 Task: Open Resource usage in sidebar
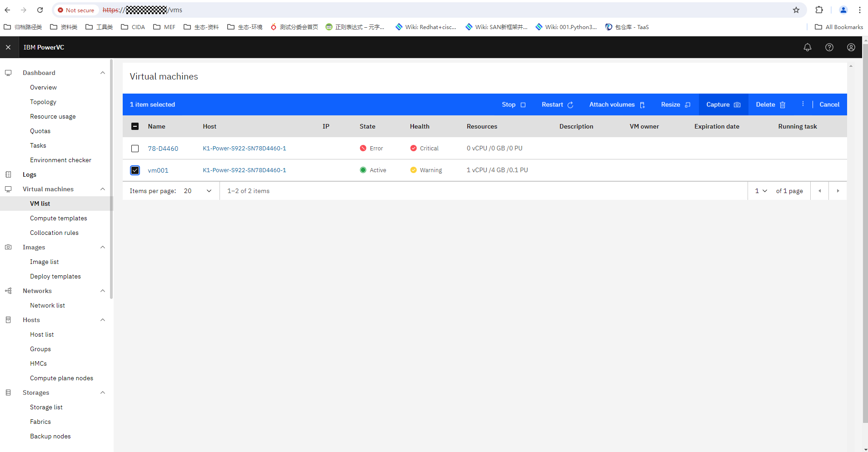pos(53,116)
